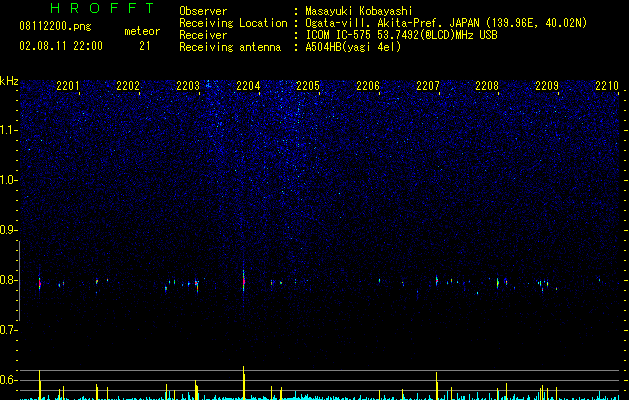Click time marker 2204

(248, 86)
